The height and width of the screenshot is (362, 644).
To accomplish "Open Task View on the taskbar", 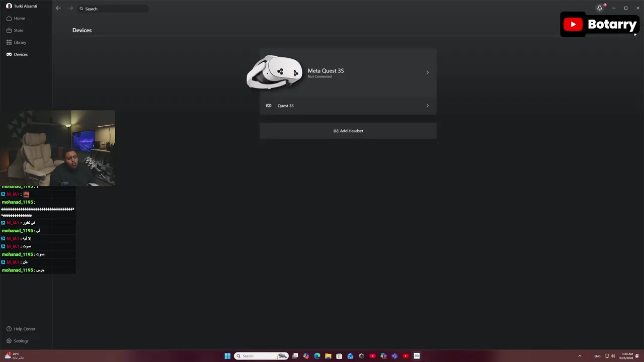I will (295, 356).
